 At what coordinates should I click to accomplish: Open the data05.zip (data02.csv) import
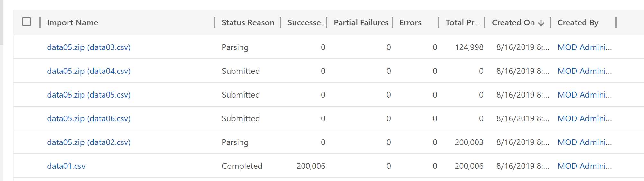point(89,142)
